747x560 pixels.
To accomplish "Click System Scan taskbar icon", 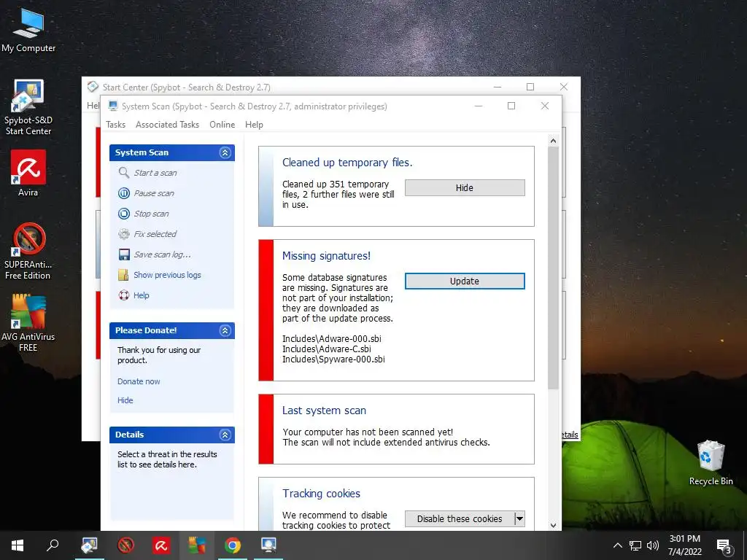I will pyautogui.click(x=268, y=545).
